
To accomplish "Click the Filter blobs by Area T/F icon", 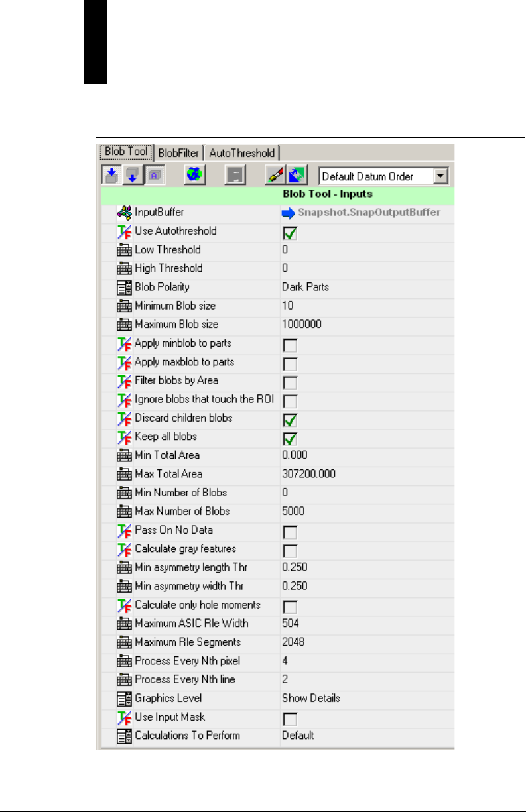I will 124,380.
